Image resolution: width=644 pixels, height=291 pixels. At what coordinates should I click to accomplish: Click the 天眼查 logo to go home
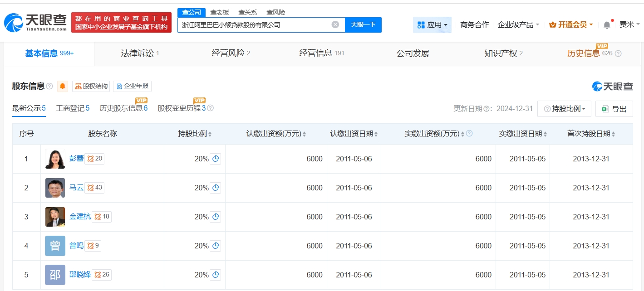pos(35,22)
